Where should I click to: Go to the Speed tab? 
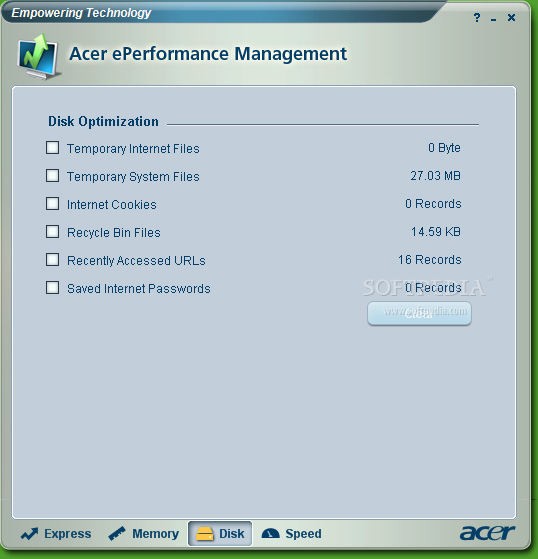click(292, 534)
